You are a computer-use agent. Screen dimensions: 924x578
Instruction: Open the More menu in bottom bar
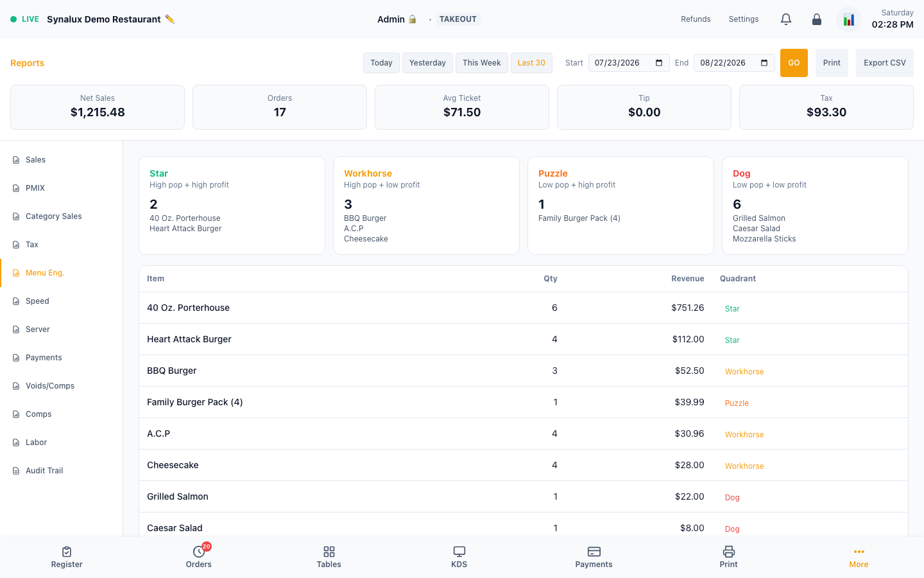point(859,557)
